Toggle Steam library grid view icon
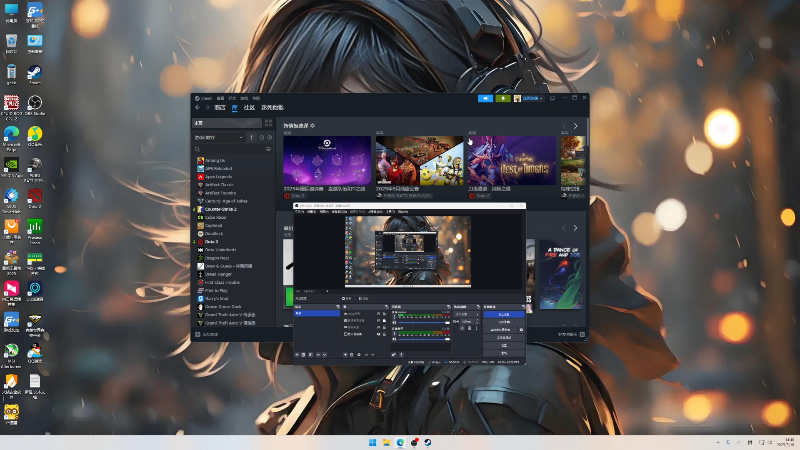The height and width of the screenshot is (450, 800). [268, 123]
